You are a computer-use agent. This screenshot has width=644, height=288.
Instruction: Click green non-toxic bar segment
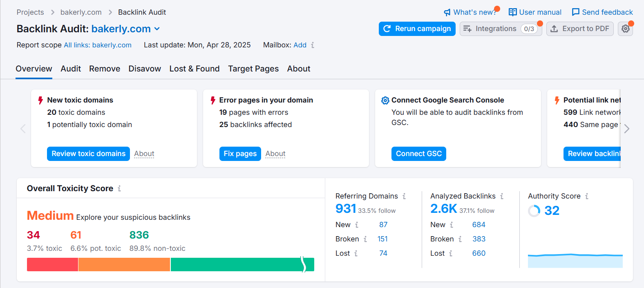coord(242,264)
